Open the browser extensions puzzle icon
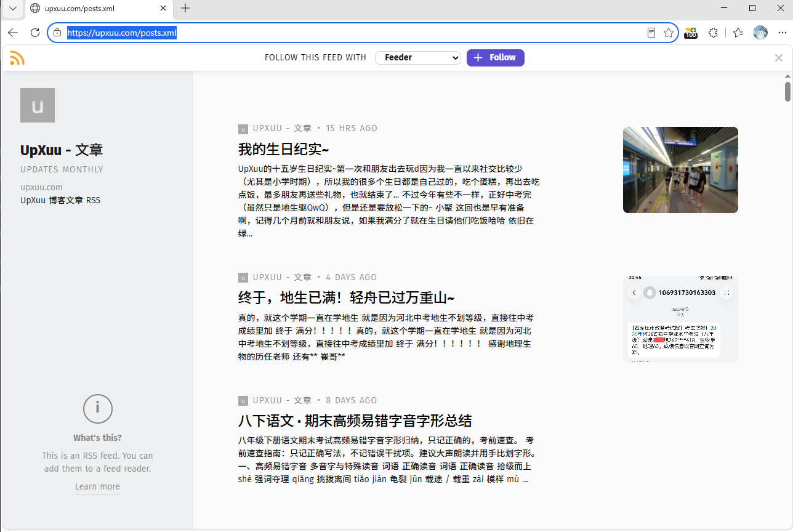The width and height of the screenshot is (793, 532). (714, 33)
